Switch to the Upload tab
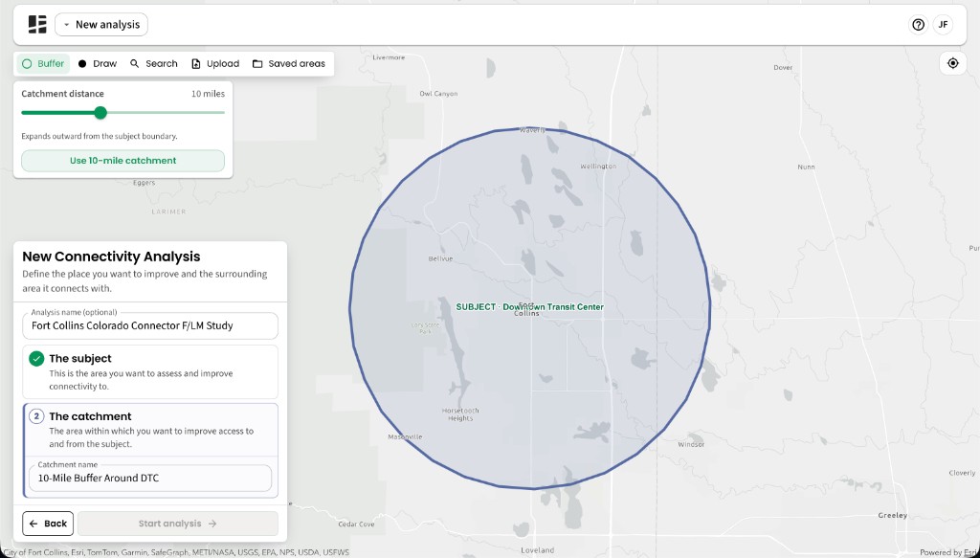This screenshot has height=558, width=980. click(x=215, y=64)
